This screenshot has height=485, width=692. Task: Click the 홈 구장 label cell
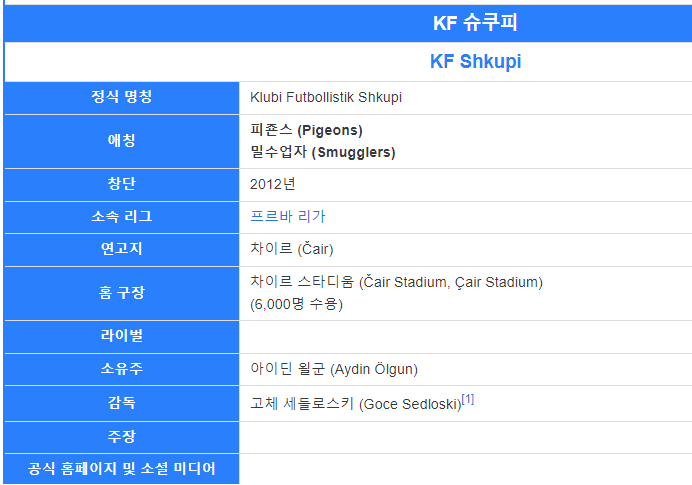[121, 293]
